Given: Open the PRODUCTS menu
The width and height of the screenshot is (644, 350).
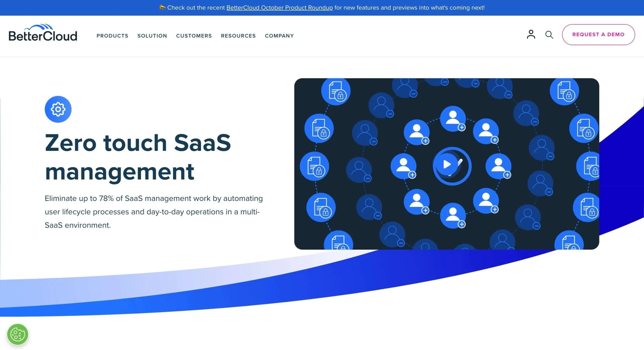Looking at the screenshot, I should coord(112,36).
